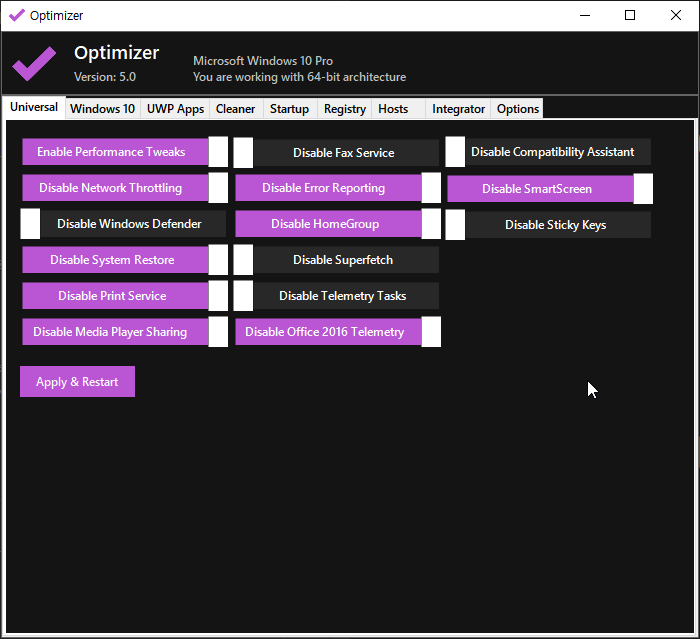Screen dimensions: 700x639
Task: Toggle Disable SmartScreen switch
Action: (x=550, y=189)
